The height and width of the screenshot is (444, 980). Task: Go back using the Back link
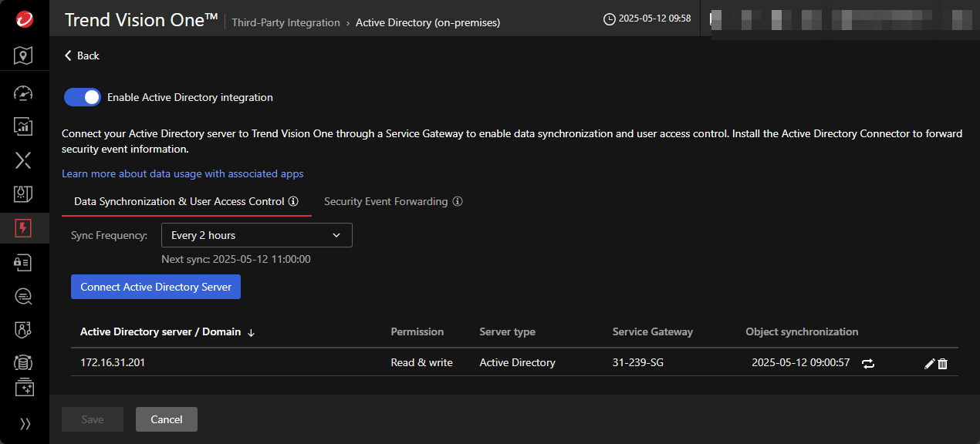tap(82, 55)
